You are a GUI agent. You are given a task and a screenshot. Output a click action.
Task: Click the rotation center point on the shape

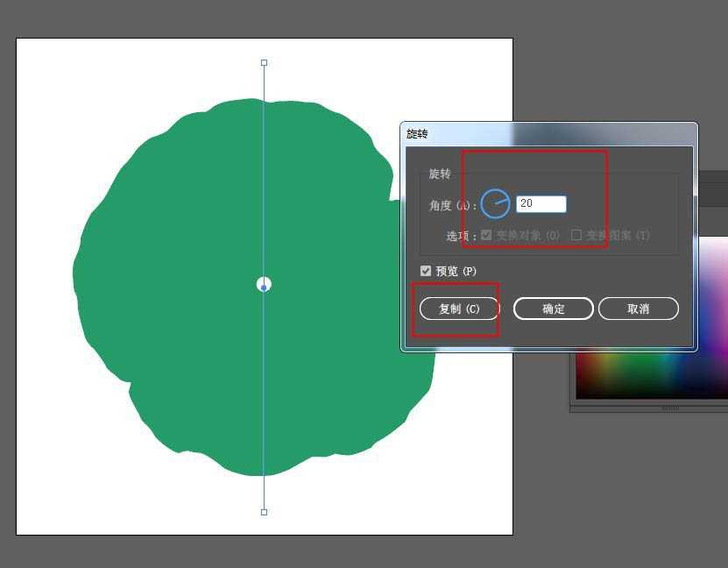click(x=264, y=284)
